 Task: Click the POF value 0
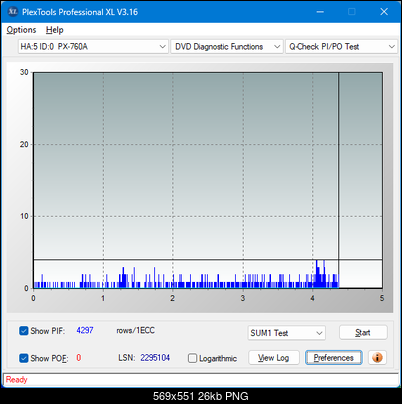(x=79, y=358)
